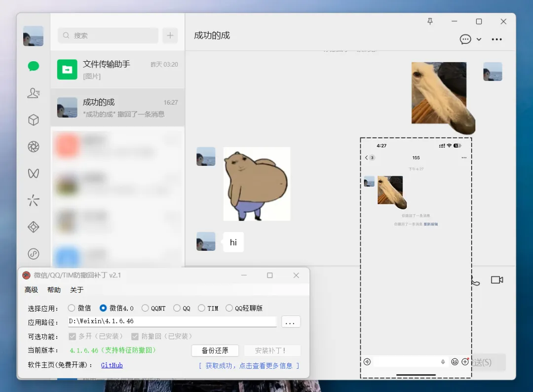
Task: Open the three-dots chat info menu
Action: [x=496, y=39]
